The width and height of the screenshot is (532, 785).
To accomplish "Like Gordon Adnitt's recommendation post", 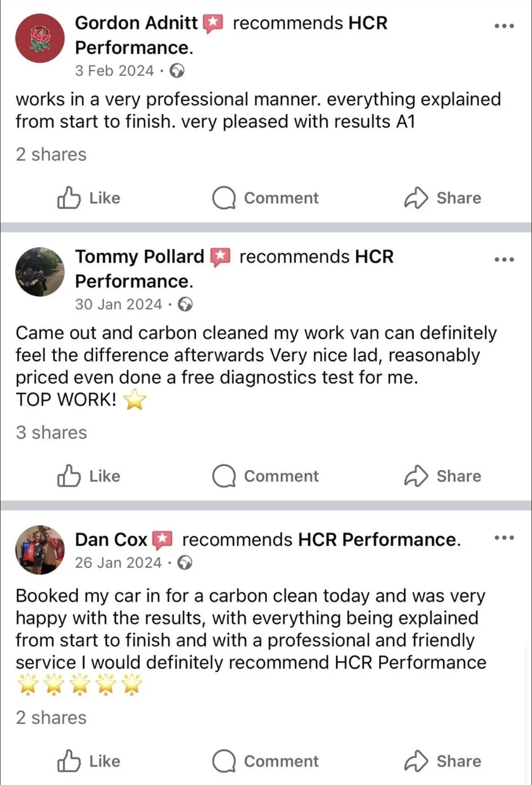I will click(89, 198).
